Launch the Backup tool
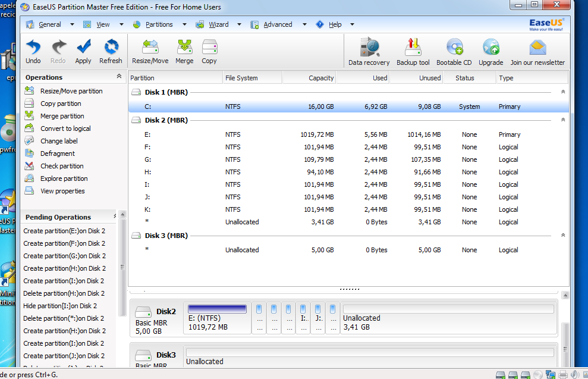Viewport: 588px width, 379px height. tap(413, 51)
